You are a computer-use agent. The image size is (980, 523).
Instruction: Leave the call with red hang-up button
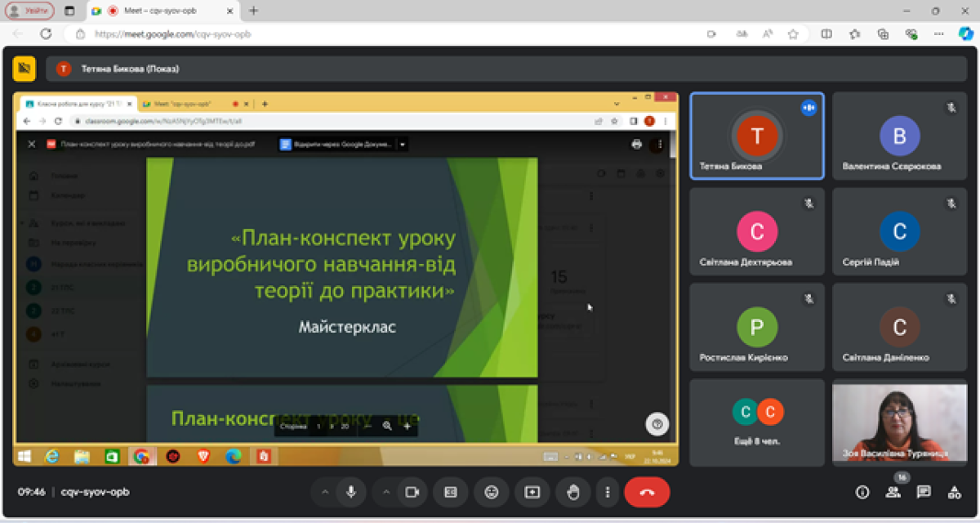coord(647,492)
